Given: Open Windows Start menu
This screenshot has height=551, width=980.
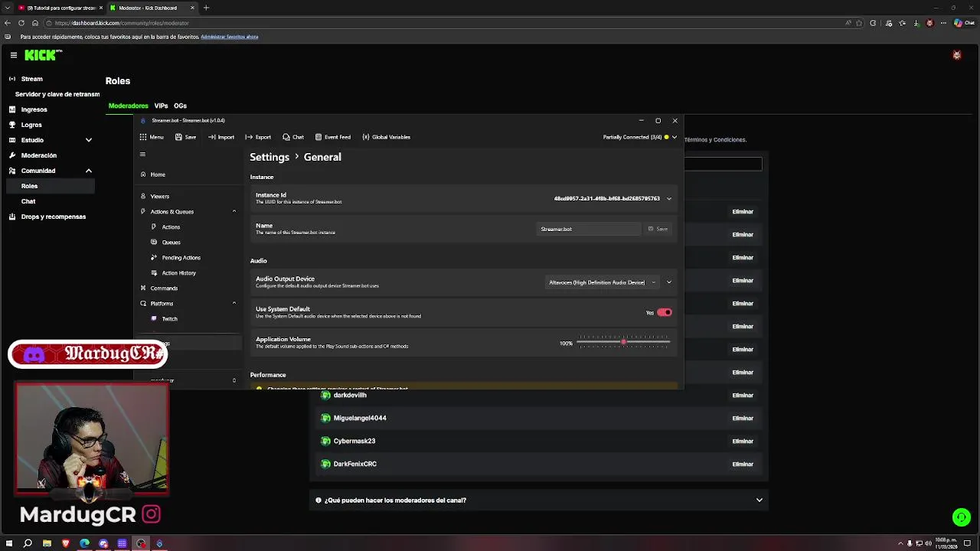Looking at the screenshot, I should pos(10,543).
